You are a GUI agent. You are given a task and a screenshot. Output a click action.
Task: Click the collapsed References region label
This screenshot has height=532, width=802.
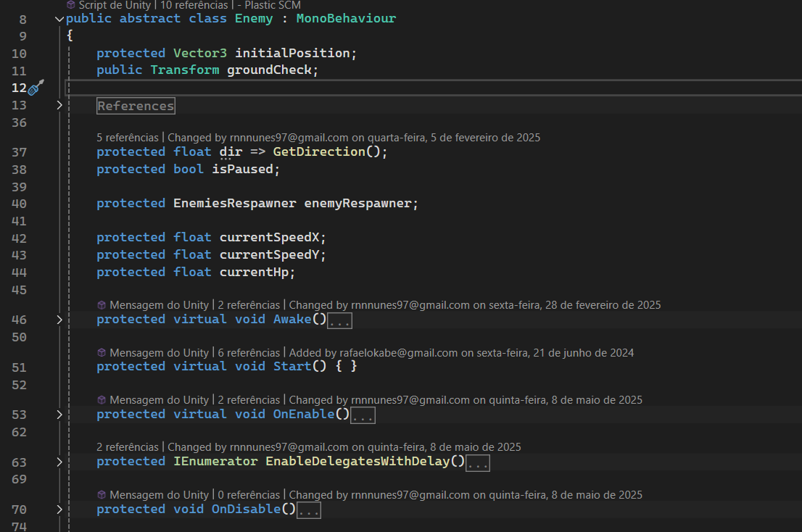pos(136,106)
